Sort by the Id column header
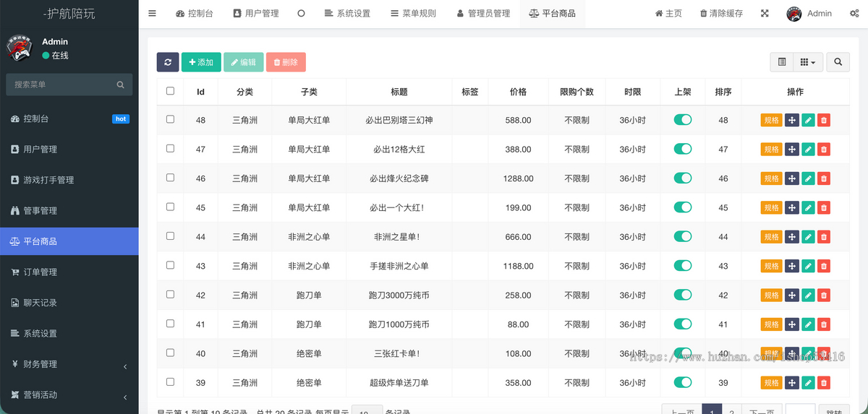 (200, 92)
